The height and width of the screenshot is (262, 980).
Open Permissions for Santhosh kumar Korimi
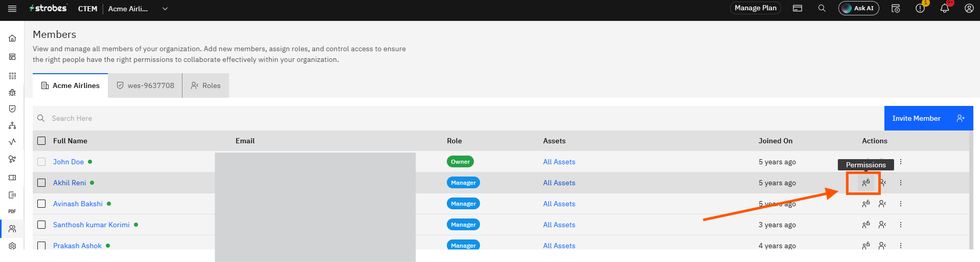[865, 225]
